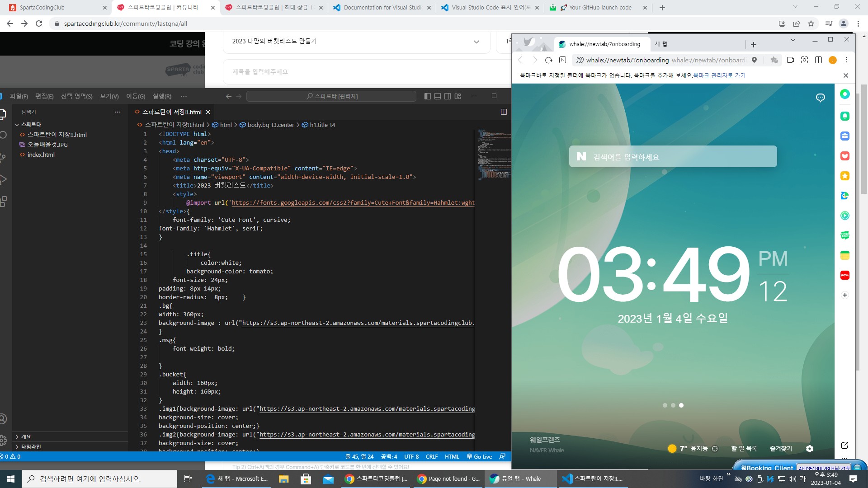The image size is (868, 488).
Task: Open bookmarks star in Whale sidebar
Action: tap(844, 176)
